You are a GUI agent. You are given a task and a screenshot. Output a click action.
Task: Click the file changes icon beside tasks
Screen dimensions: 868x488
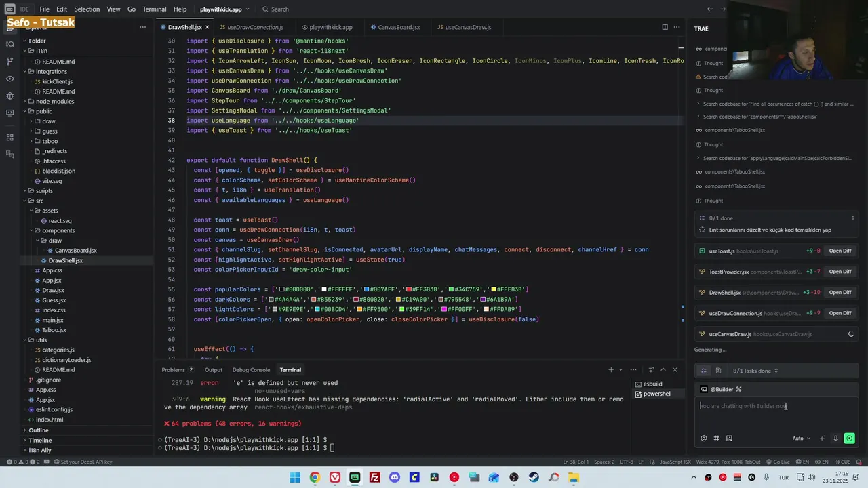718,371
